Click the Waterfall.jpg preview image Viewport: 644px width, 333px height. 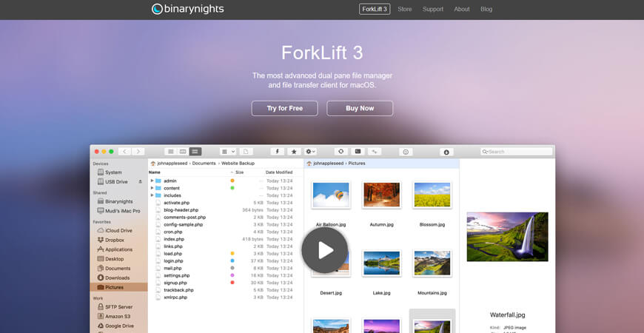point(507,237)
